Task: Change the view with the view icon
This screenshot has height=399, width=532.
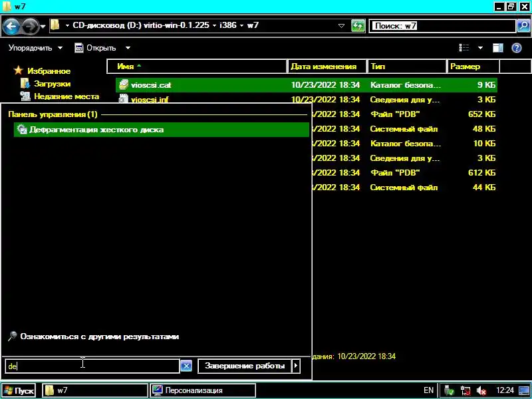Action: coord(464,48)
